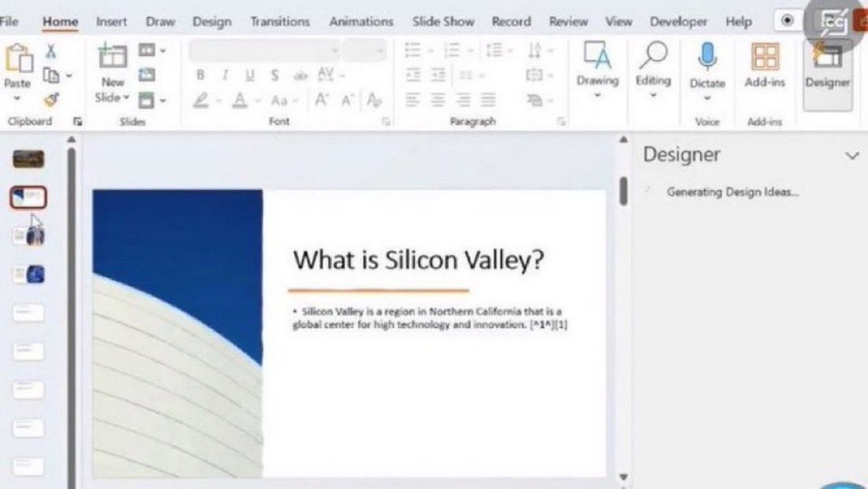Toggle Bold formatting
The height and width of the screenshot is (489, 868).
coord(200,75)
